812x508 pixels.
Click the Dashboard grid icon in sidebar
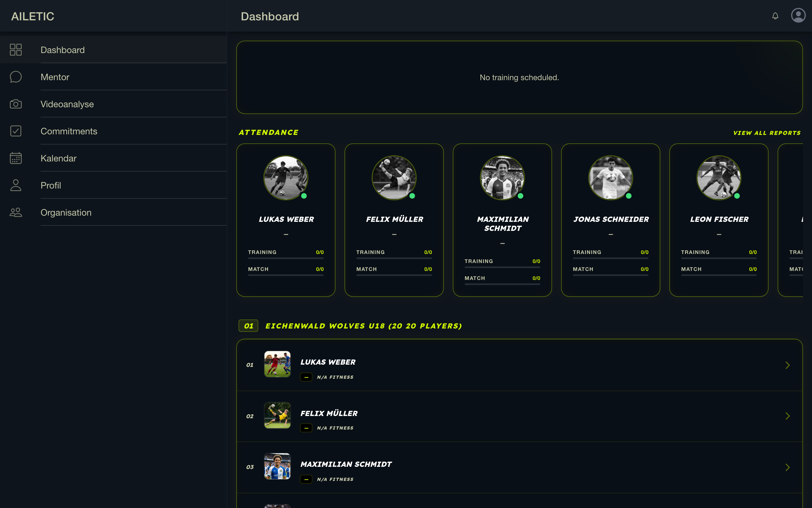(x=16, y=50)
